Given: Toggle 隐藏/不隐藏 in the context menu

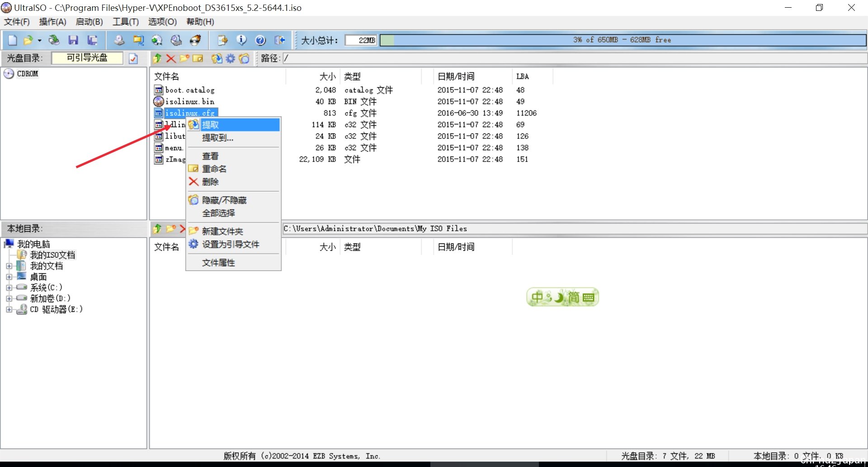Looking at the screenshot, I should click(x=233, y=200).
